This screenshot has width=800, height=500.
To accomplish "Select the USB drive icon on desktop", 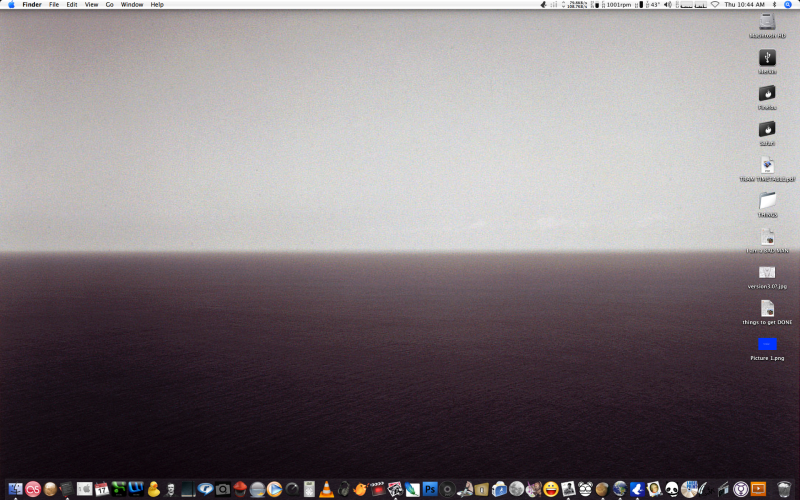I will (x=767, y=57).
